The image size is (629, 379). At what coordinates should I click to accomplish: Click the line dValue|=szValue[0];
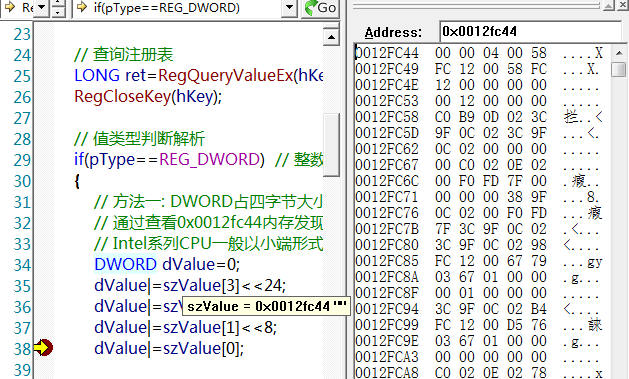tap(169, 349)
